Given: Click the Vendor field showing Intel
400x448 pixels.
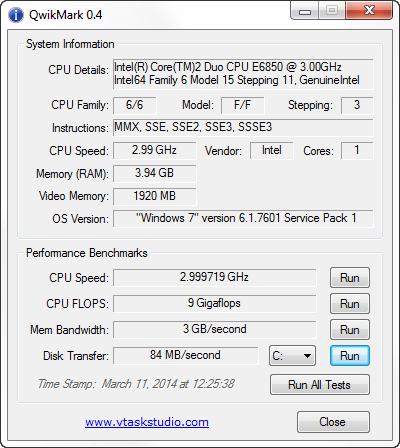Looking at the screenshot, I should (272, 150).
